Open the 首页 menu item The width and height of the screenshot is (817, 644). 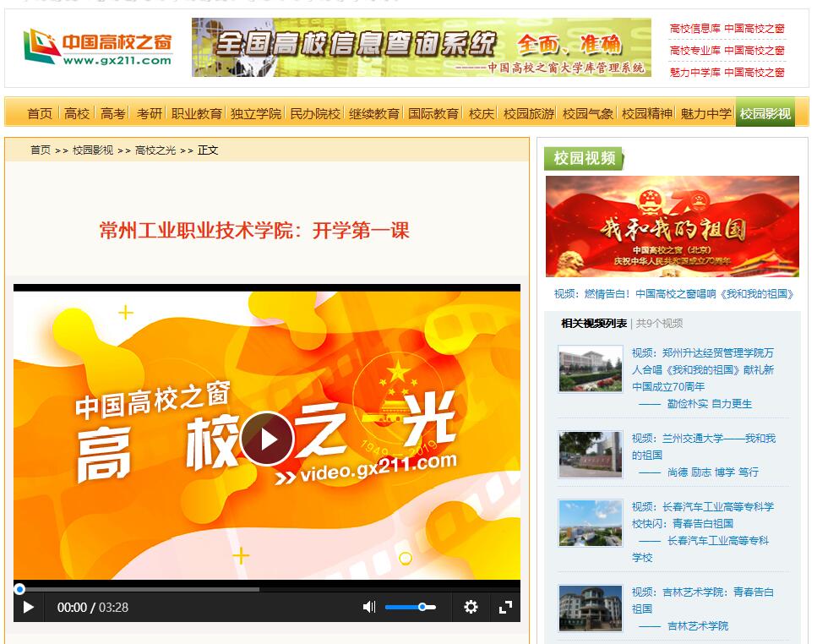40,113
